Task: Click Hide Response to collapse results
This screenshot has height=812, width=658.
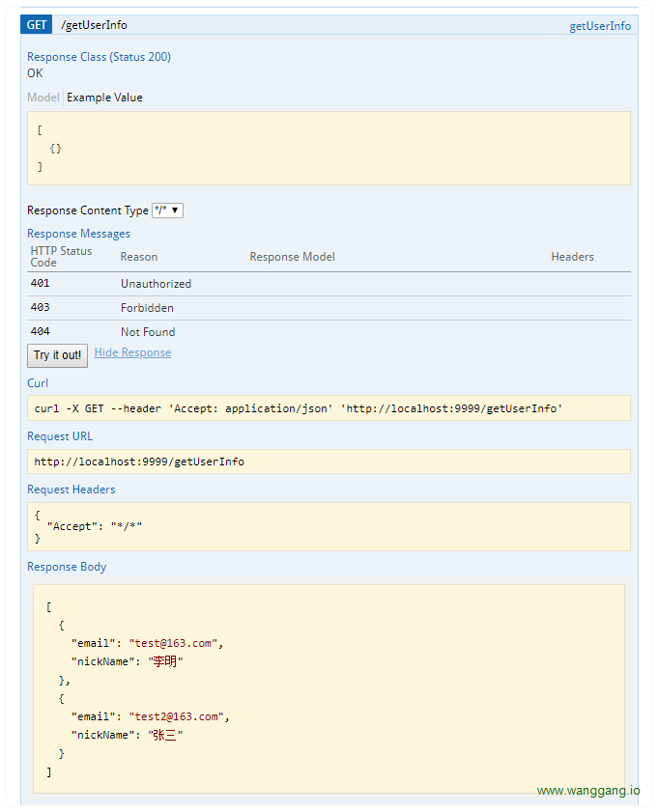Action: (x=132, y=351)
